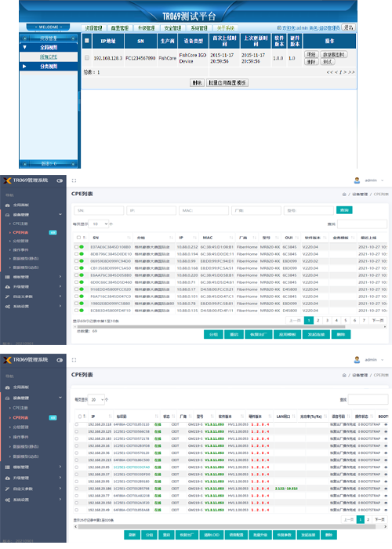Click fullscreen icon in CIOT CPE列表 page header

[74, 360]
